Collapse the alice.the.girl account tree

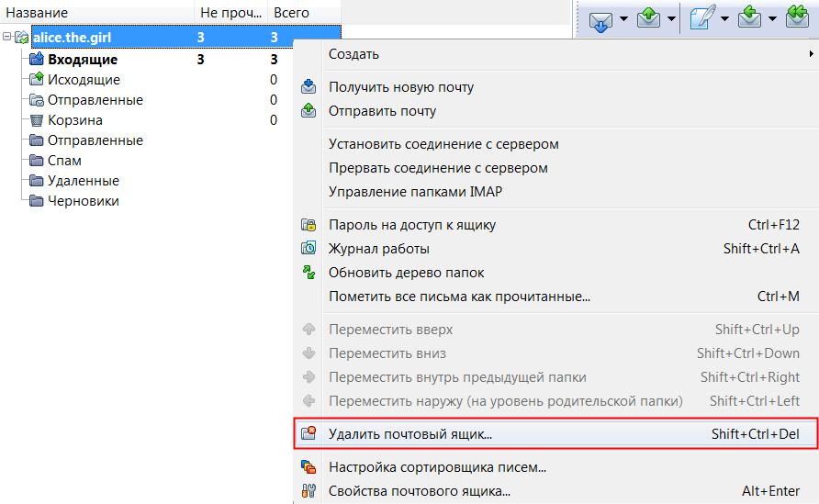(7, 38)
